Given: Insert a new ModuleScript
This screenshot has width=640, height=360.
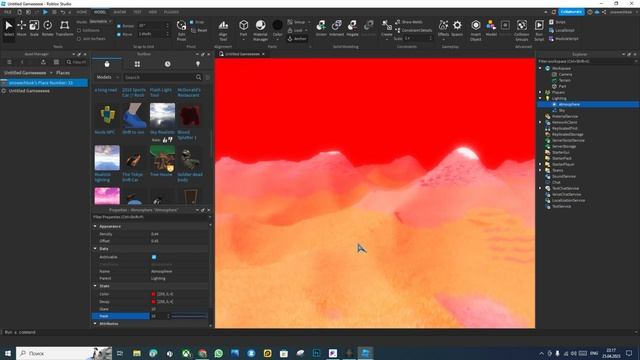Looking at the screenshot, I should click(x=564, y=39).
